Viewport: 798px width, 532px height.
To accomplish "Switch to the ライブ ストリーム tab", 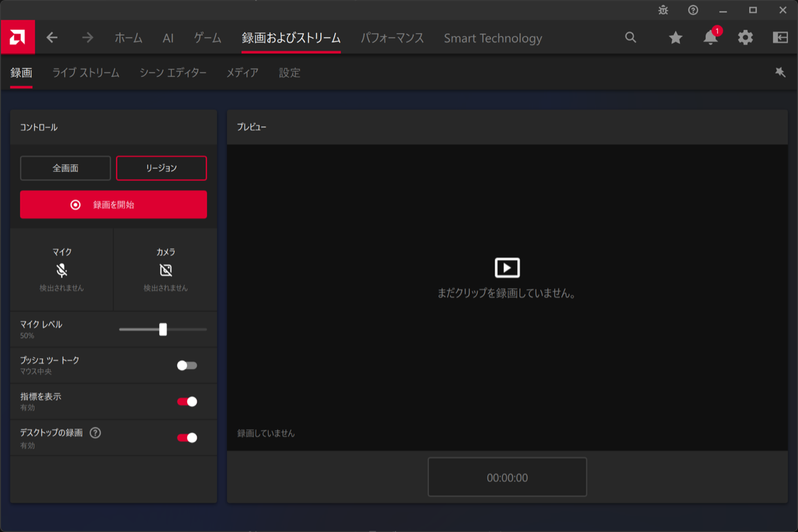I will point(86,73).
